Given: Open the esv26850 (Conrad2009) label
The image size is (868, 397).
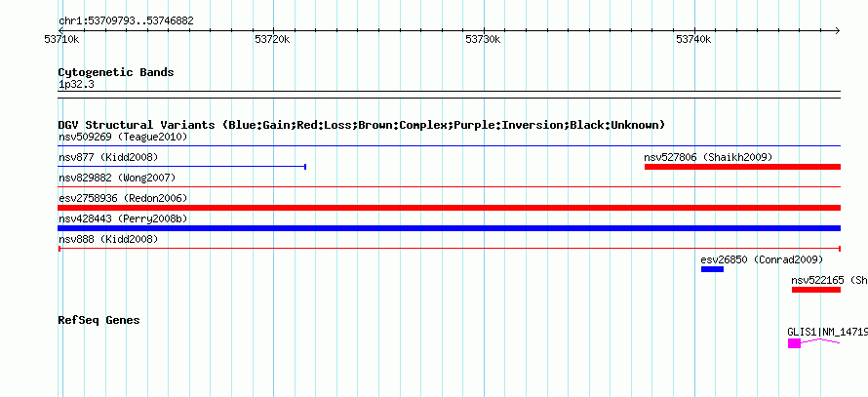Looking at the screenshot, I should click(762, 259).
